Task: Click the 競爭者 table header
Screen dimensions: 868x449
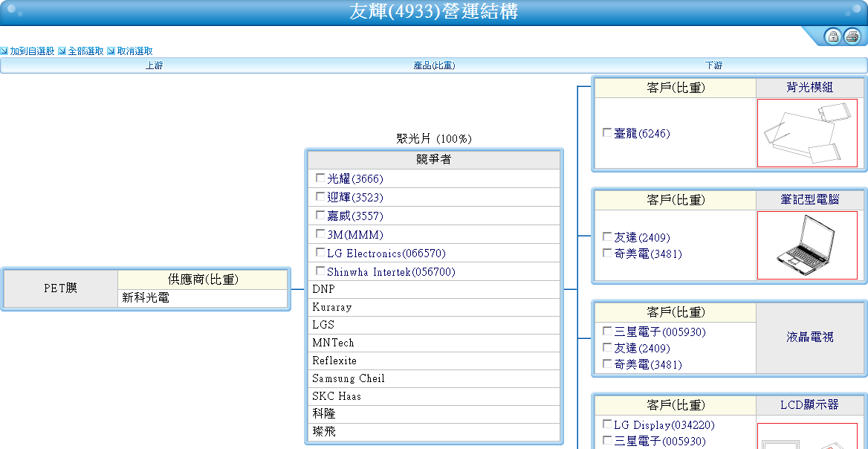Action: click(434, 160)
